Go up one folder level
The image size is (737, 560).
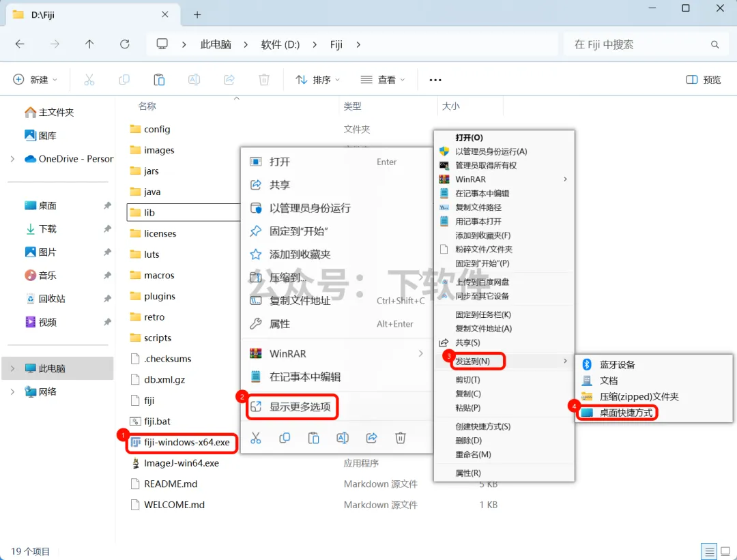click(x=89, y=44)
